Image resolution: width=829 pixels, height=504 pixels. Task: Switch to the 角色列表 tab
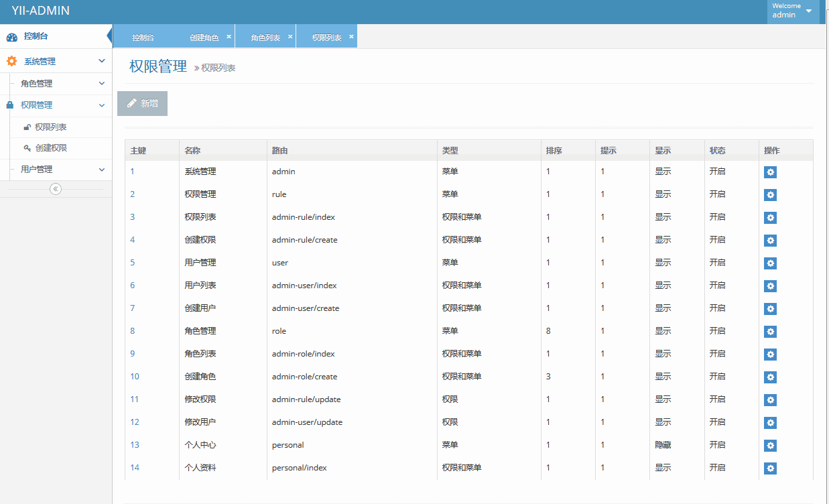click(x=265, y=38)
